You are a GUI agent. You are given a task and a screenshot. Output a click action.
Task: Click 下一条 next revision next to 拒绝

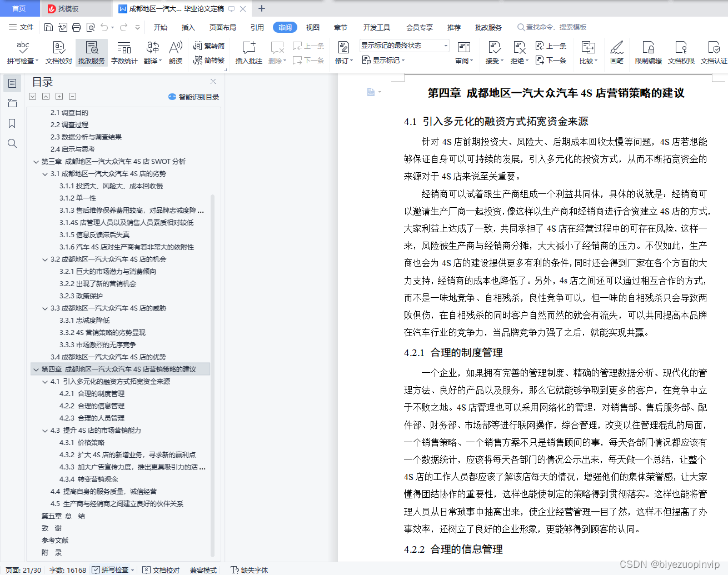551,60
